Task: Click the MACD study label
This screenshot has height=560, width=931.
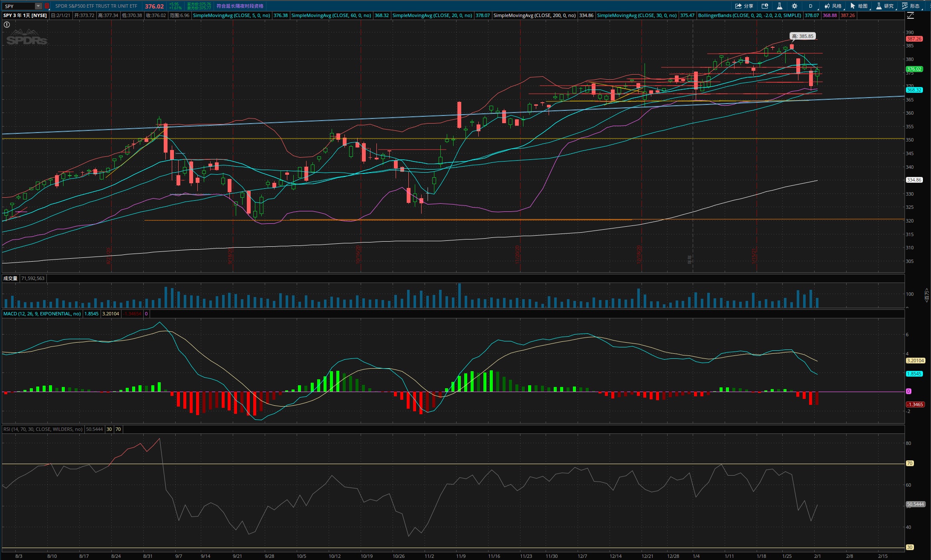Action: coord(42,314)
